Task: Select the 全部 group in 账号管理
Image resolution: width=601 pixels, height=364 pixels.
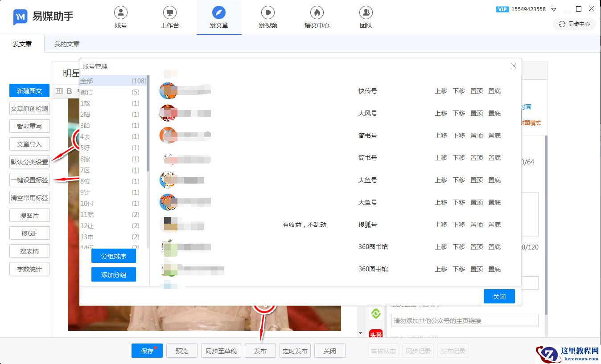Action: tap(113, 81)
